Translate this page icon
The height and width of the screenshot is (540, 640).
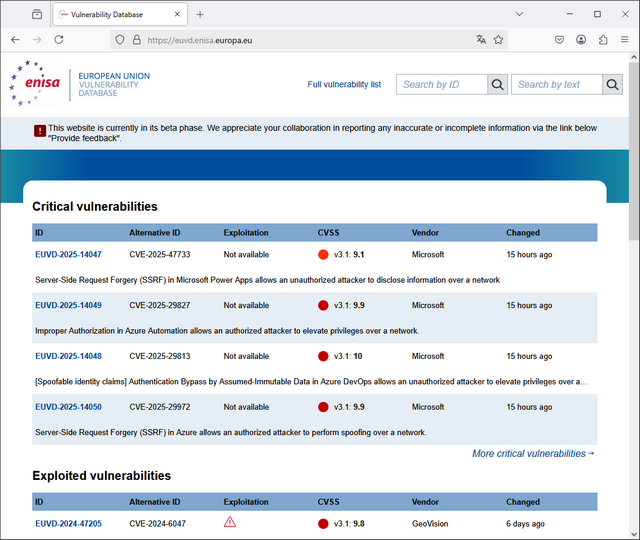click(481, 40)
